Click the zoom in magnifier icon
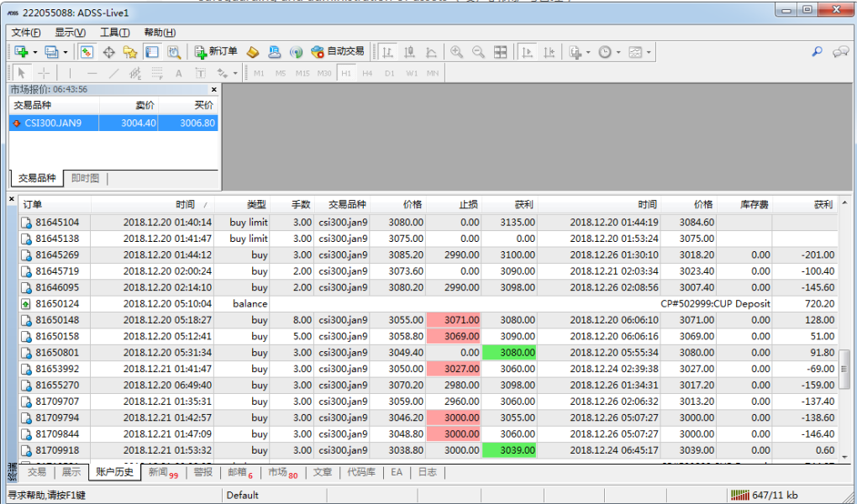The image size is (857, 504). tap(456, 52)
